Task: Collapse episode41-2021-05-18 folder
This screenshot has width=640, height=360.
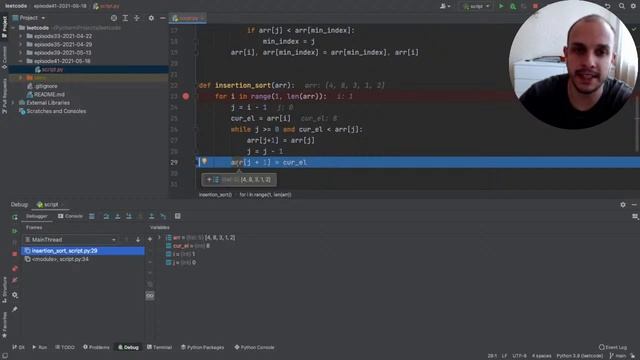Action: [x=20, y=61]
